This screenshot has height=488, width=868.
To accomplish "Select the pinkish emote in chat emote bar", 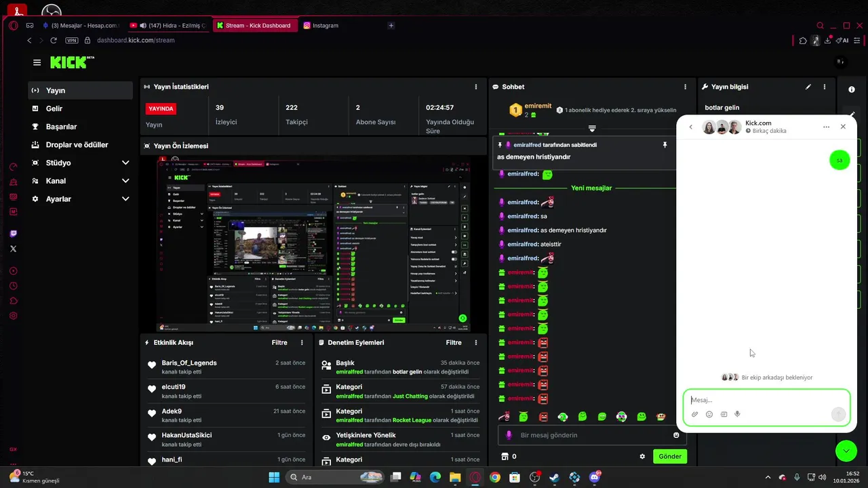I will click(504, 416).
